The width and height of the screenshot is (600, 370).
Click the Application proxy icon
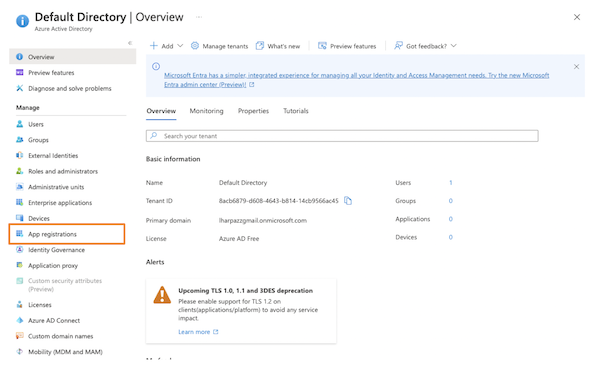click(x=20, y=265)
